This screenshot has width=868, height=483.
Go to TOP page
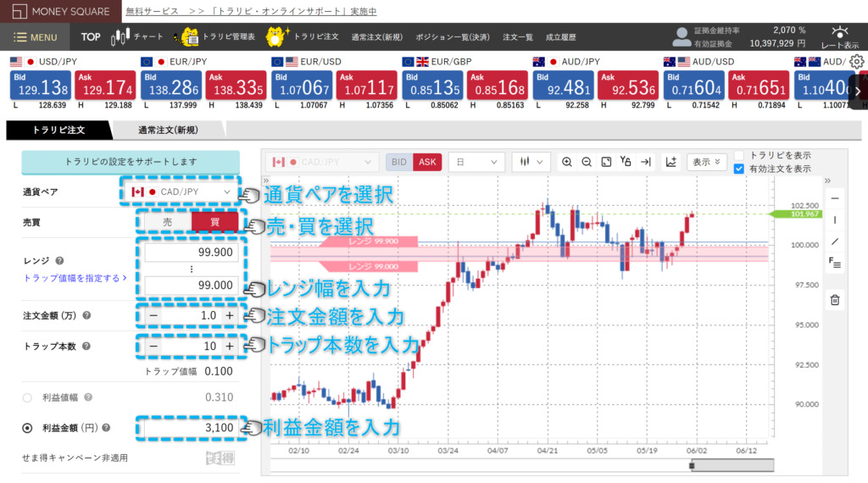pyautogui.click(x=90, y=37)
